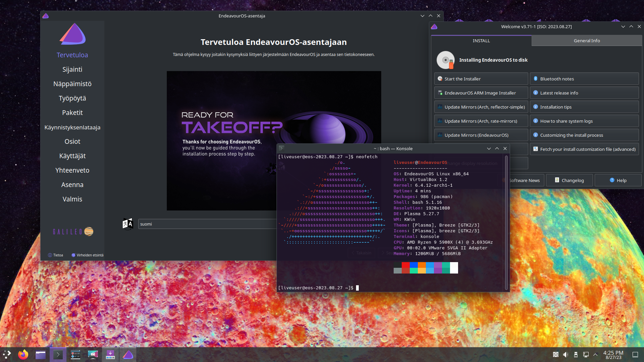Click the Galileo release logo
This screenshot has height=362, width=644.
tap(73, 232)
